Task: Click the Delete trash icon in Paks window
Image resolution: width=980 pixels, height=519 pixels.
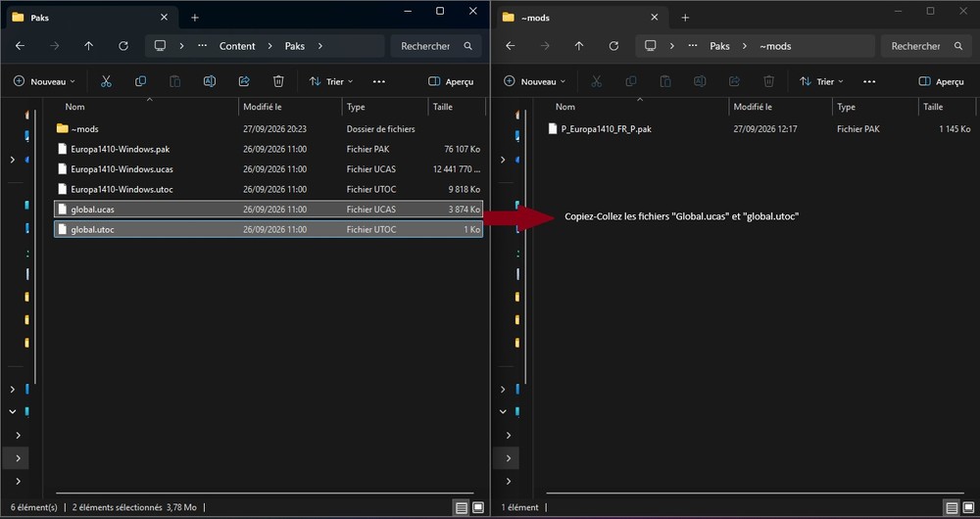Action: pyautogui.click(x=278, y=81)
